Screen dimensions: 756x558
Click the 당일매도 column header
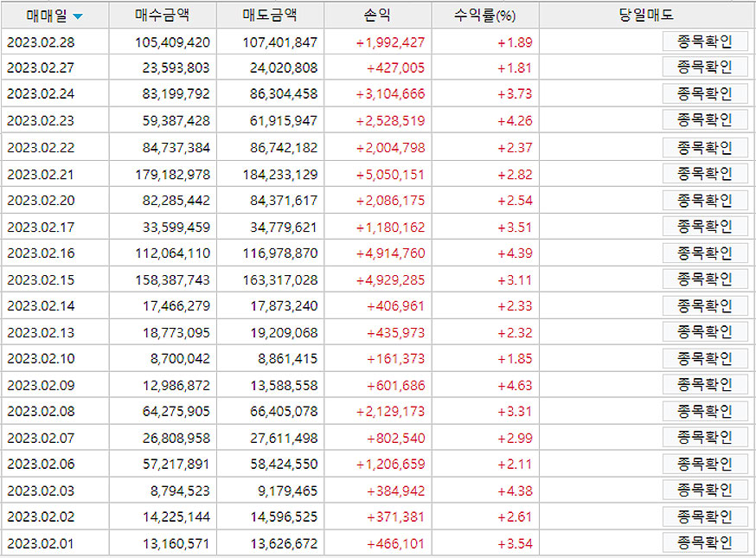[x=646, y=15]
